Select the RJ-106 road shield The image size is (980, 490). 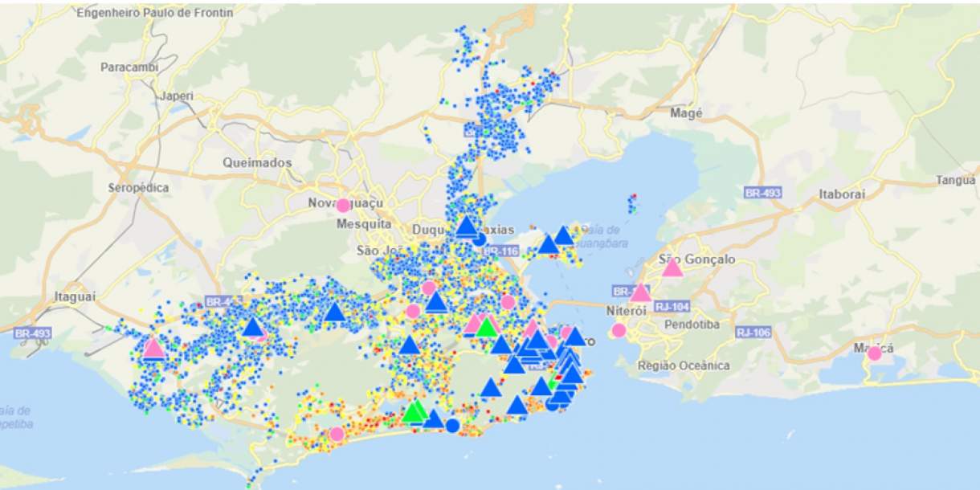point(753,332)
